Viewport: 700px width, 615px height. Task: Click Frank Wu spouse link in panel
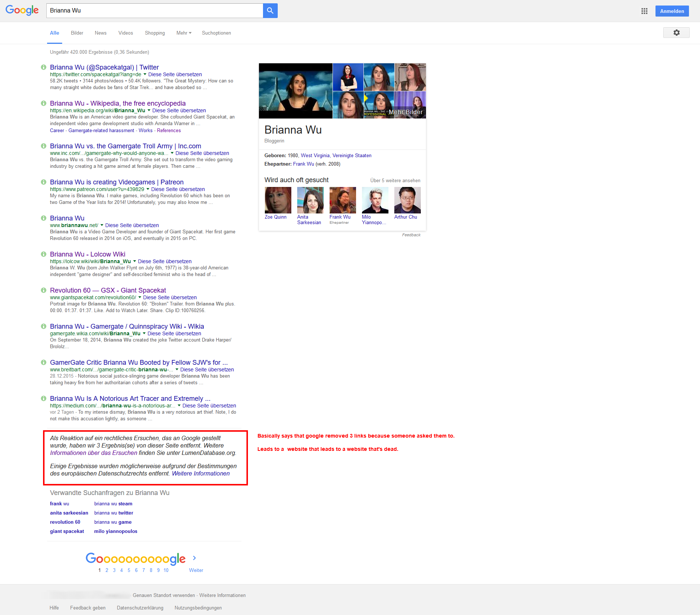(303, 164)
